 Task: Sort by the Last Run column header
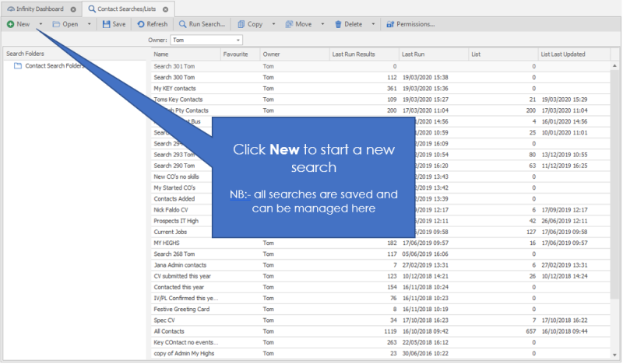[x=413, y=54]
